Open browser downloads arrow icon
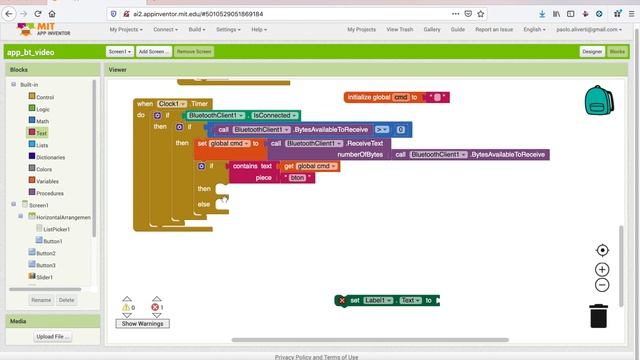The height and width of the screenshot is (360, 640). 542,14
